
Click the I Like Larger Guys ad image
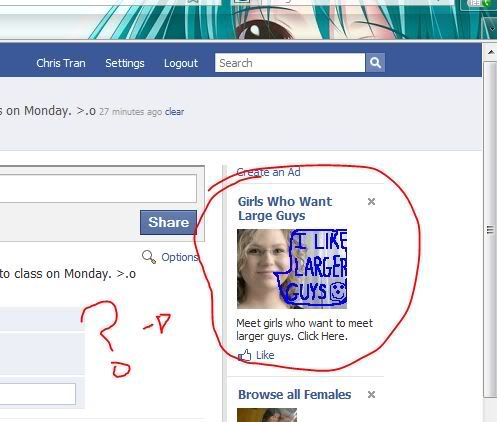pyautogui.click(x=292, y=269)
